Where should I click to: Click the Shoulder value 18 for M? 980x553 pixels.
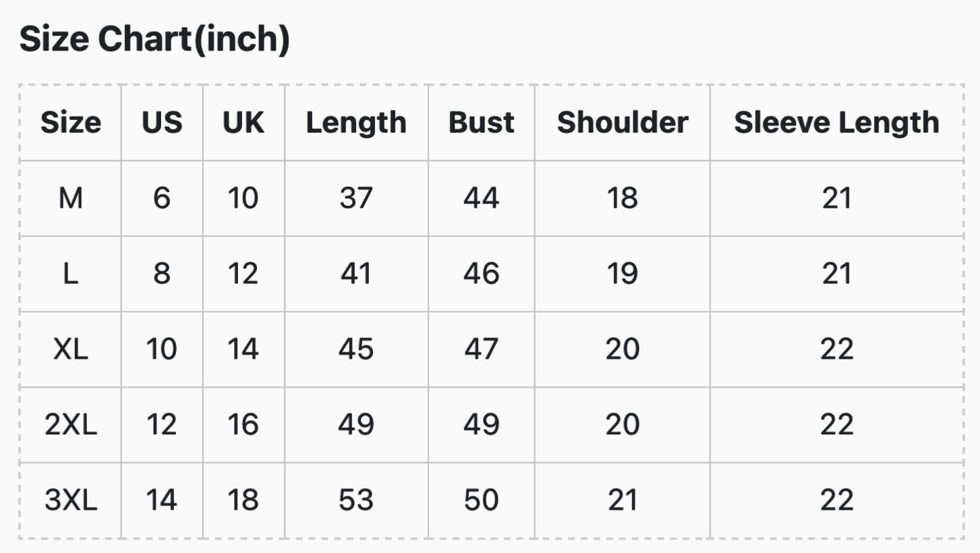623,198
